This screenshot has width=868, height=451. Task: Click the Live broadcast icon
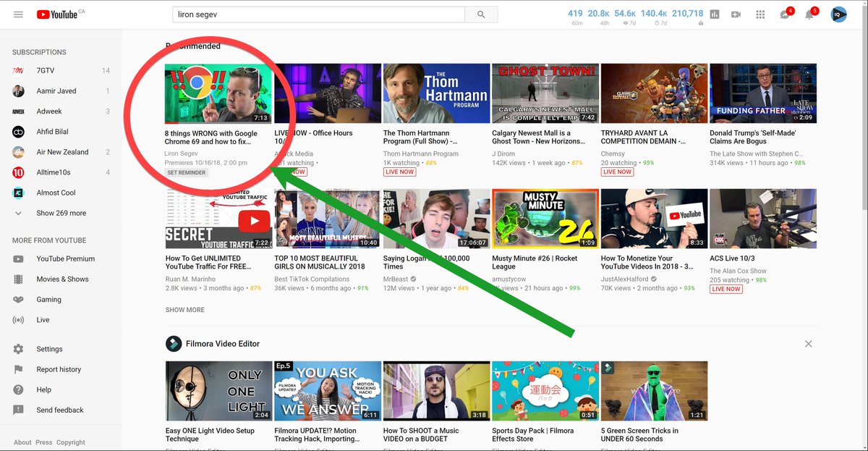19,319
